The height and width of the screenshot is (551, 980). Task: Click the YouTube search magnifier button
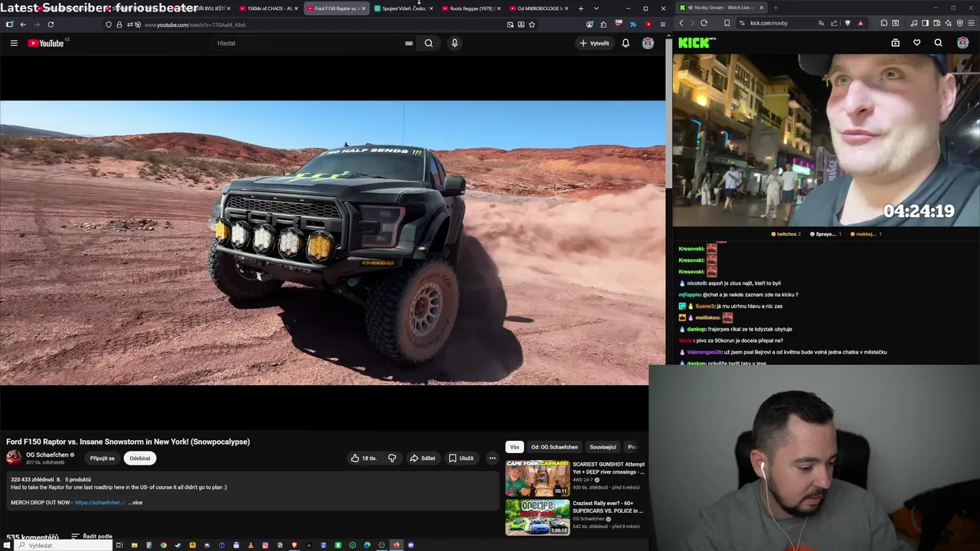click(x=429, y=43)
